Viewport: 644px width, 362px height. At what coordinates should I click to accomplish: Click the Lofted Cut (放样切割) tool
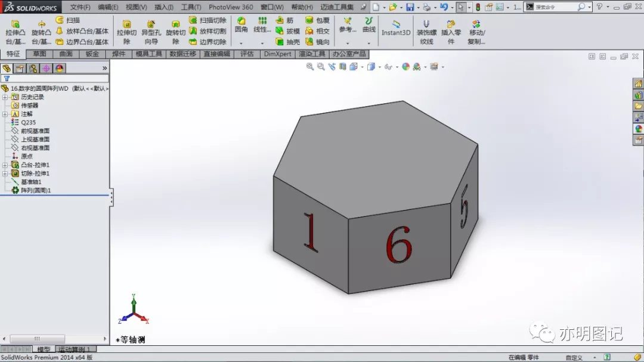point(208,31)
